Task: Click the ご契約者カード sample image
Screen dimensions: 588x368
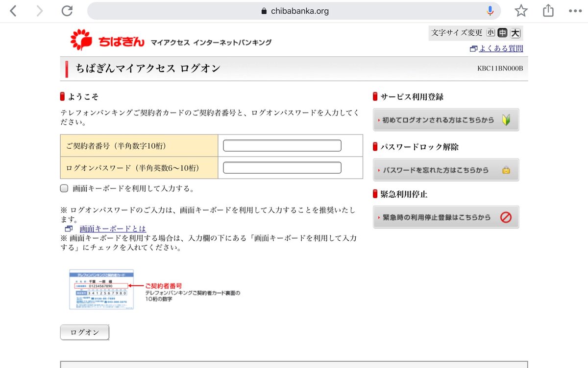Action: pos(101,289)
